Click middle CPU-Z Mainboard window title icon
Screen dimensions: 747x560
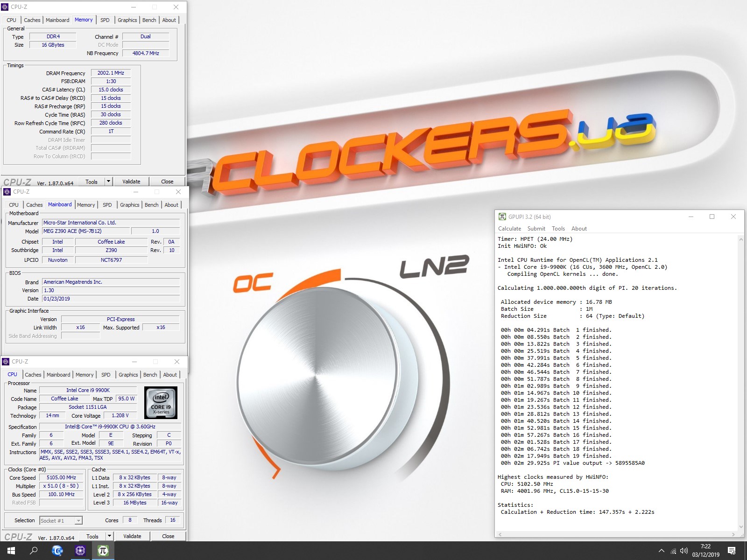[x=7, y=192]
